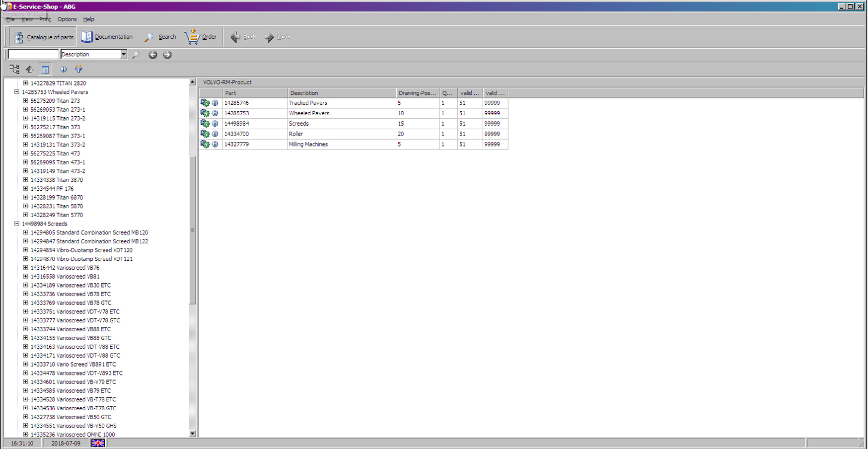868x449 pixels.
Task: Open gear icon for Tracked Pavers row
Action: pyautogui.click(x=205, y=103)
